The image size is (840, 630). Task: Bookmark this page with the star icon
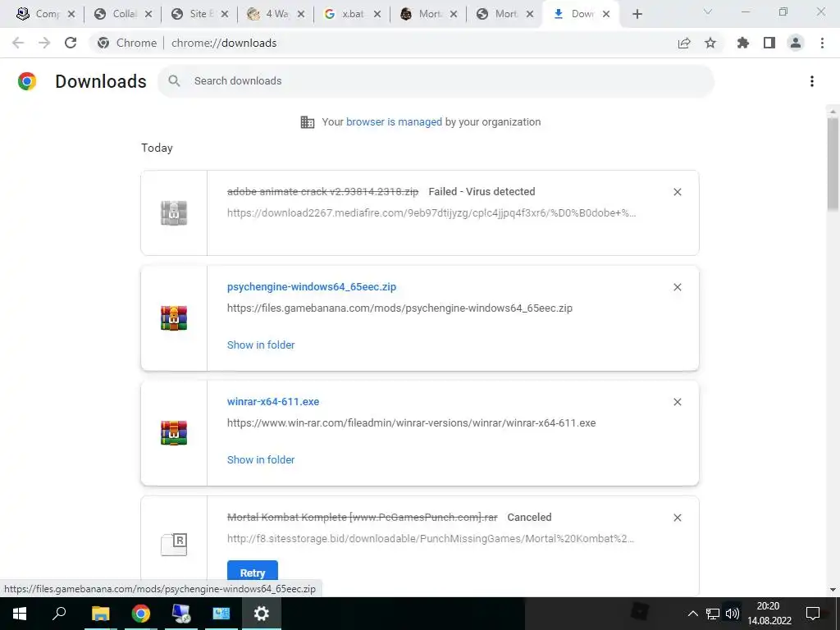tap(710, 43)
